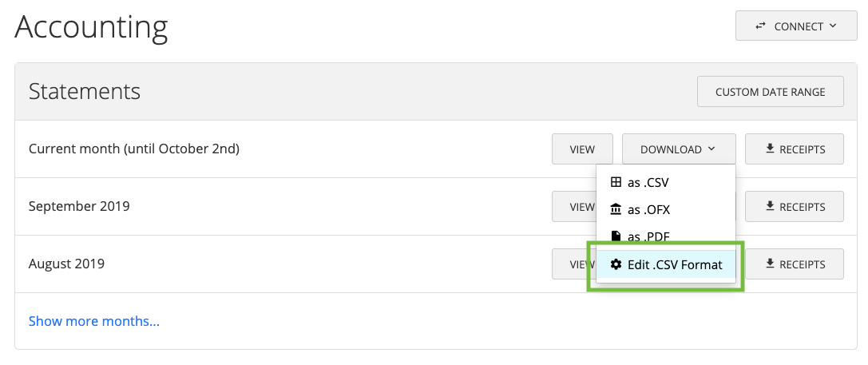
Task: Open the Custom Date Range button
Action: pyautogui.click(x=770, y=91)
